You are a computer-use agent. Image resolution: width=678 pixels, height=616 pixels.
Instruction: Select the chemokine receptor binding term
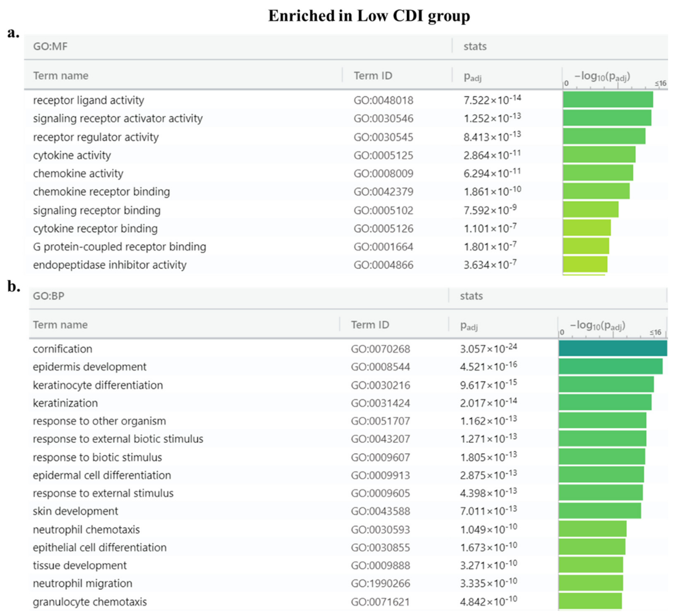coord(101,192)
